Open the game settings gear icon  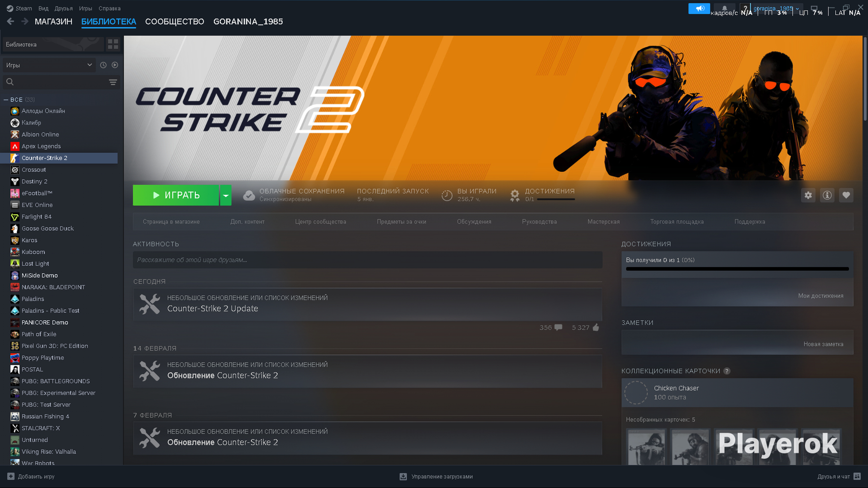808,195
